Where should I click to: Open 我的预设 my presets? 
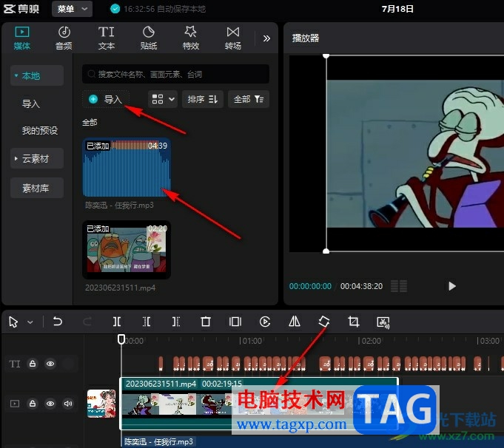point(40,130)
